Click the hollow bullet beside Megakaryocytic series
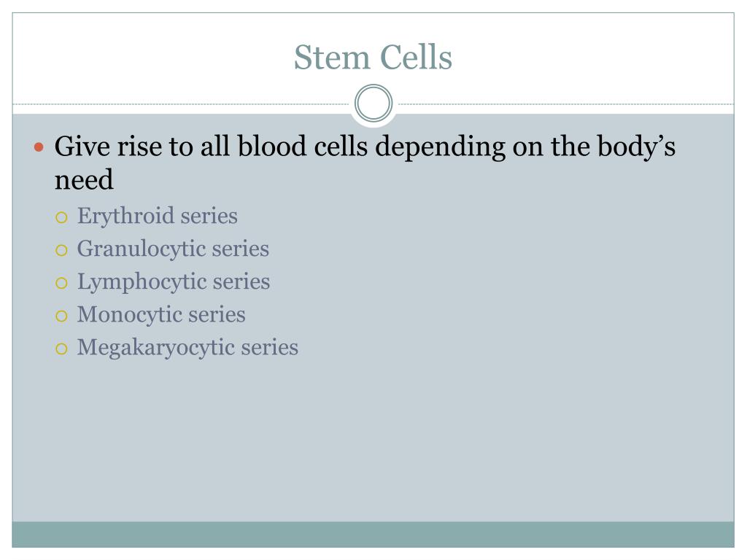Viewport: 747px width, 560px height. (x=61, y=349)
